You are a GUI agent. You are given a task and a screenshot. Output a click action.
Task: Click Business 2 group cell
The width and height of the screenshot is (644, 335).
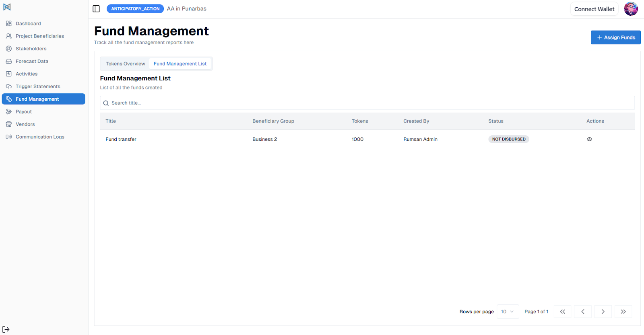[x=264, y=139]
